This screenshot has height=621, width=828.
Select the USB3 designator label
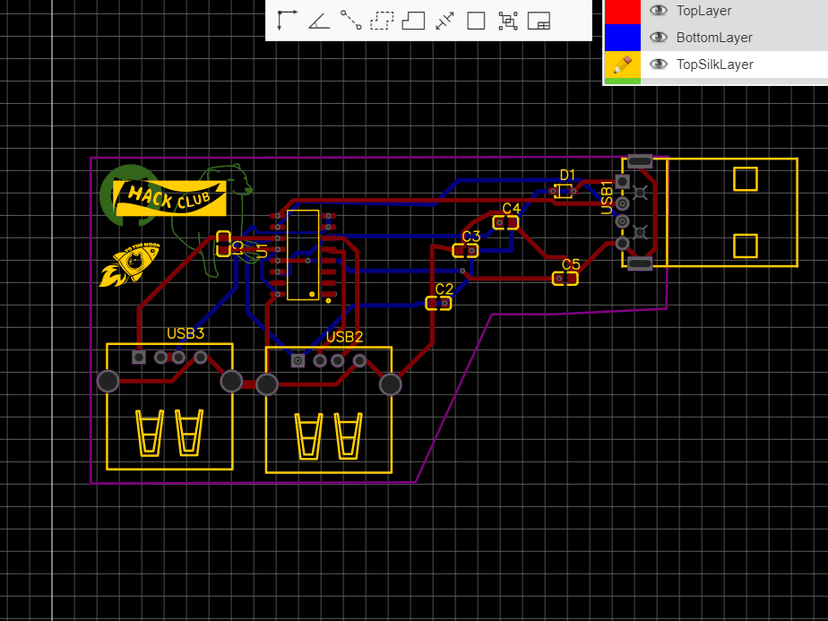(x=185, y=334)
